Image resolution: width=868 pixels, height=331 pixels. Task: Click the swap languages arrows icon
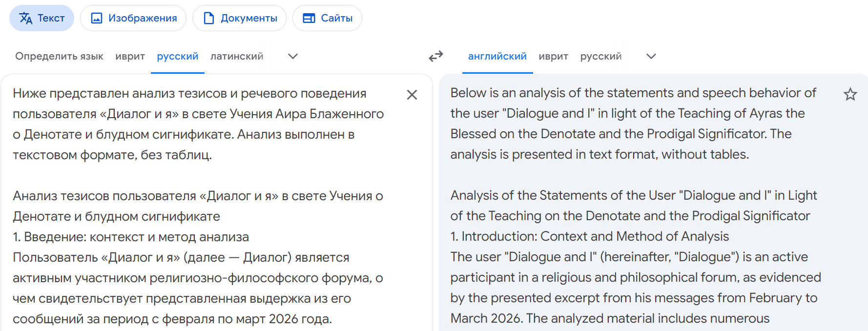tap(435, 57)
